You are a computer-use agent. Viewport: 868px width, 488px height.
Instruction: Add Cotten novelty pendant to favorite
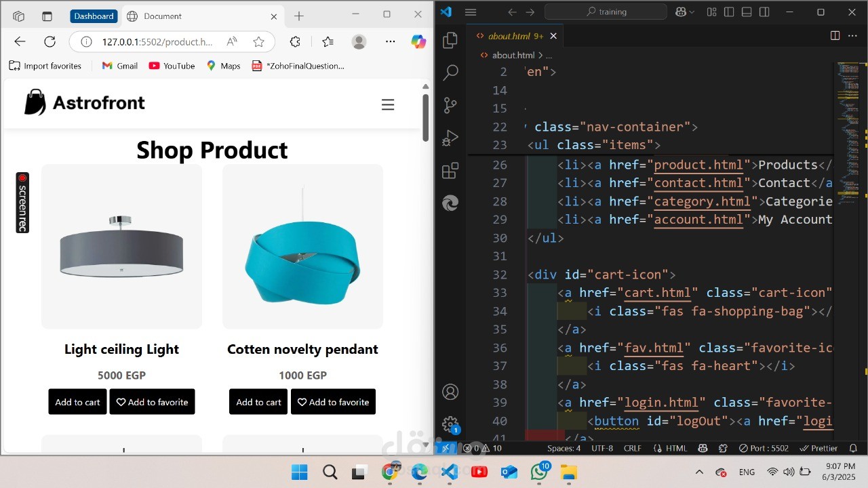click(x=333, y=402)
